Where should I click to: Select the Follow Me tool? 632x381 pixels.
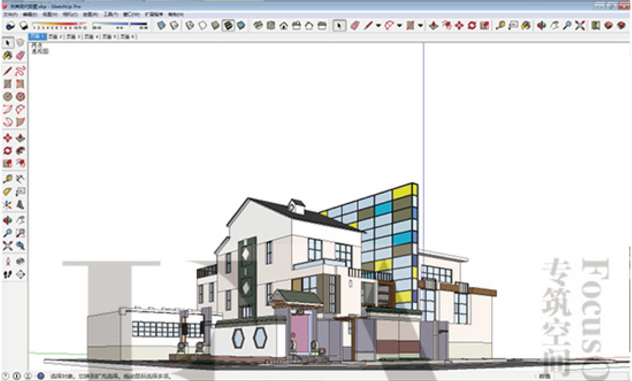(20, 151)
